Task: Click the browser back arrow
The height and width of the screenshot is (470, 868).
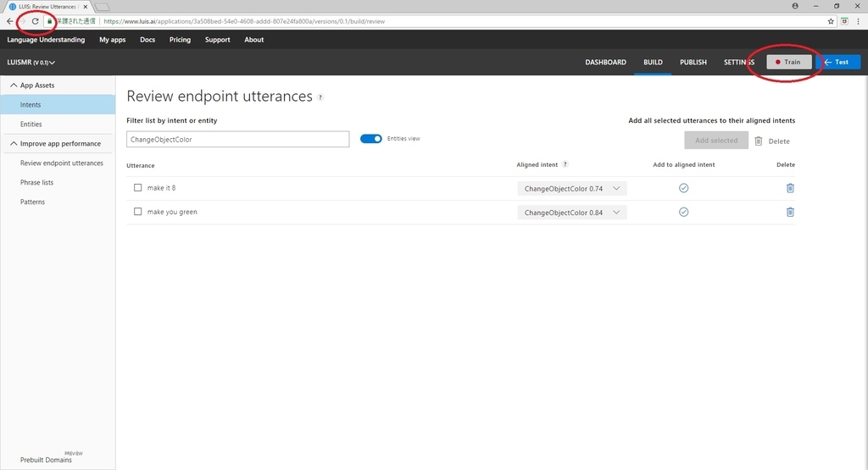Action: pyautogui.click(x=9, y=21)
